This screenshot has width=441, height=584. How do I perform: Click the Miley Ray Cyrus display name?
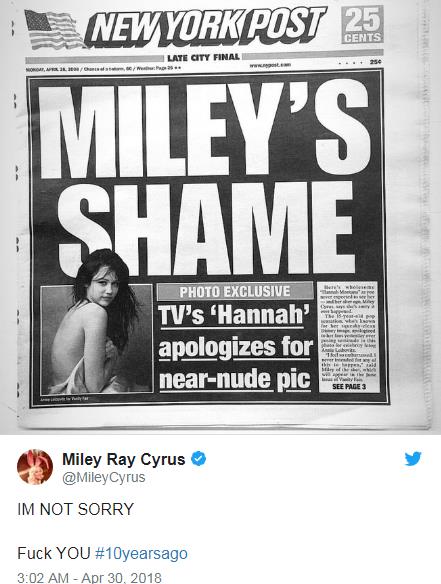(124, 459)
